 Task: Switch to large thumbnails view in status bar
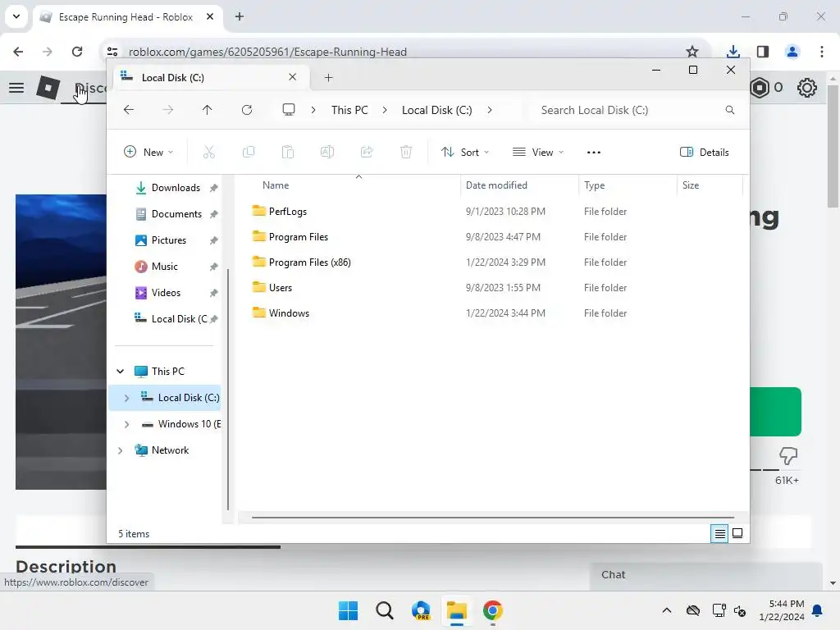click(x=737, y=533)
